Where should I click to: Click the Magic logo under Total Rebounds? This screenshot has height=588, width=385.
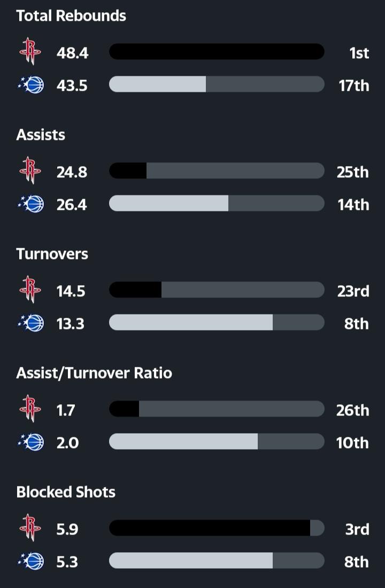point(30,85)
